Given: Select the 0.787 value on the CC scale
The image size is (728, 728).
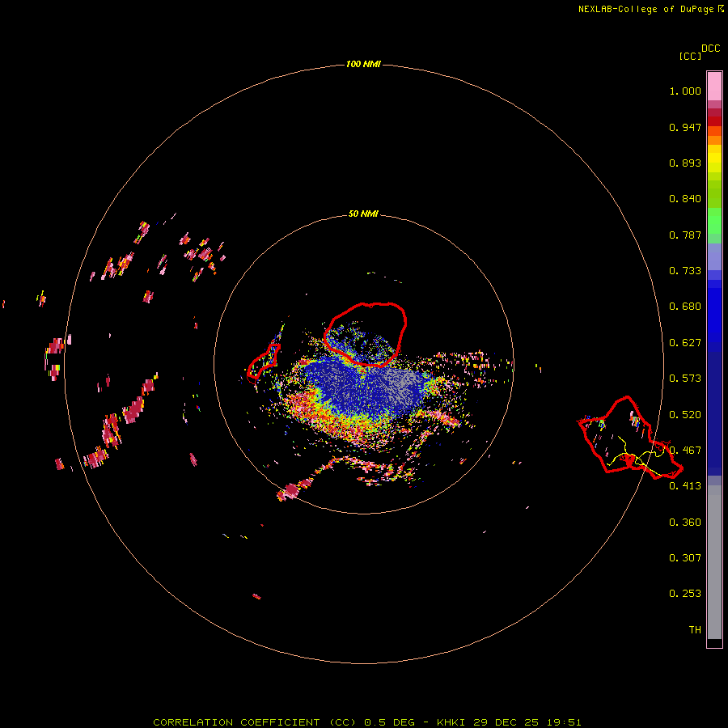Looking at the screenshot, I should (685, 235).
